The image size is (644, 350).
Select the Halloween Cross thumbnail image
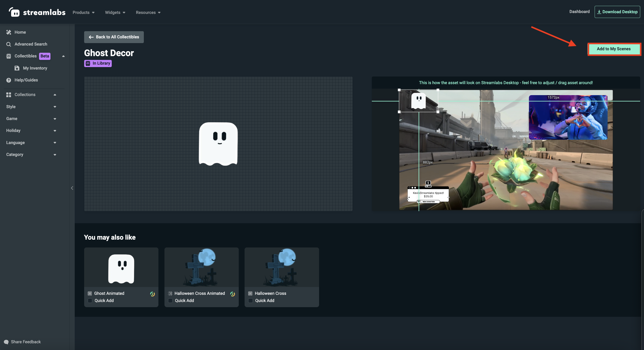(282, 267)
